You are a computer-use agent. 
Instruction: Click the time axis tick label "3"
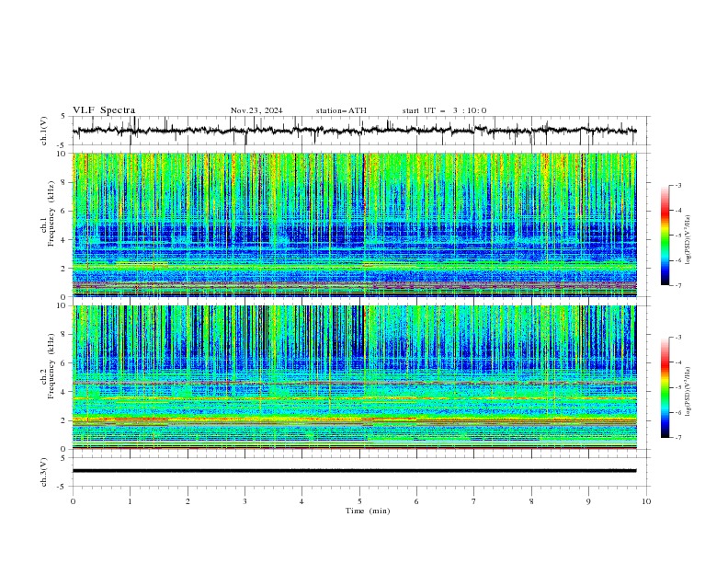coord(245,501)
